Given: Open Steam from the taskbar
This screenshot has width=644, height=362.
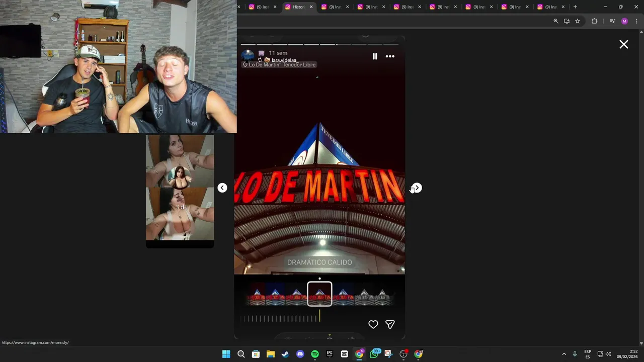Looking at the screenshot, I should [x=285, y=354].
